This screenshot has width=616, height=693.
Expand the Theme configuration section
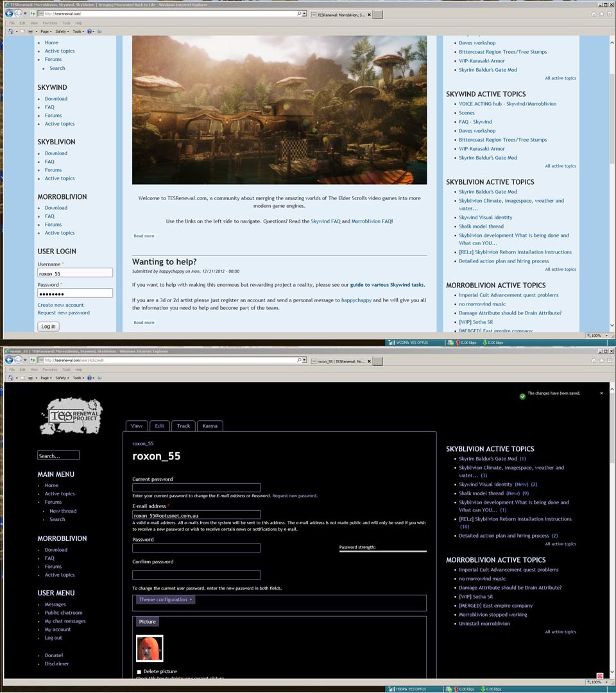(x=166, y=600)
